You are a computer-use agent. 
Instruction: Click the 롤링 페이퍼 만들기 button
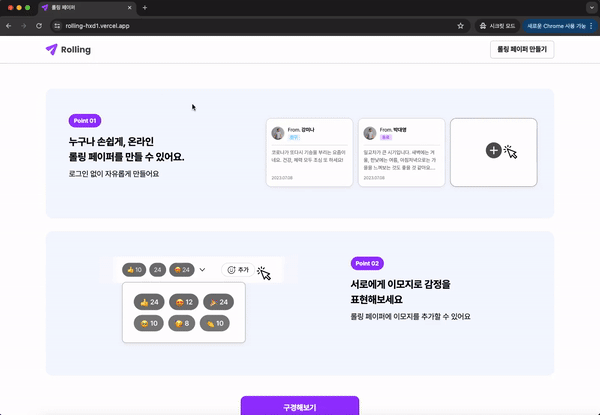522,49
